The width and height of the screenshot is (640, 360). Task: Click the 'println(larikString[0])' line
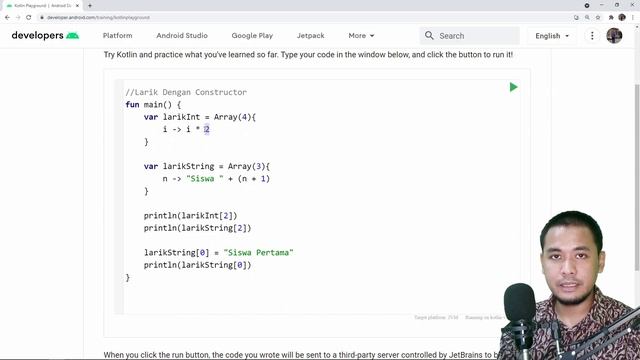click(197, 265)
